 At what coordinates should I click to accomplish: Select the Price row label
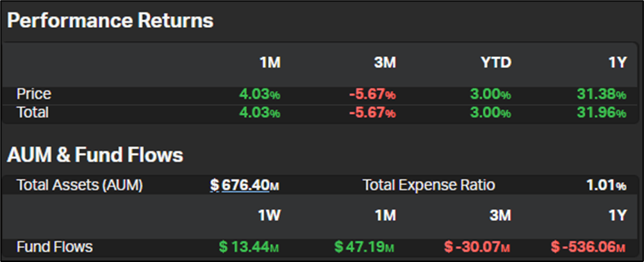34,94
